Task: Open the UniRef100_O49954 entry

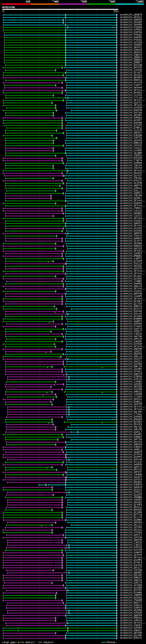Action: (x=131, y=25)
